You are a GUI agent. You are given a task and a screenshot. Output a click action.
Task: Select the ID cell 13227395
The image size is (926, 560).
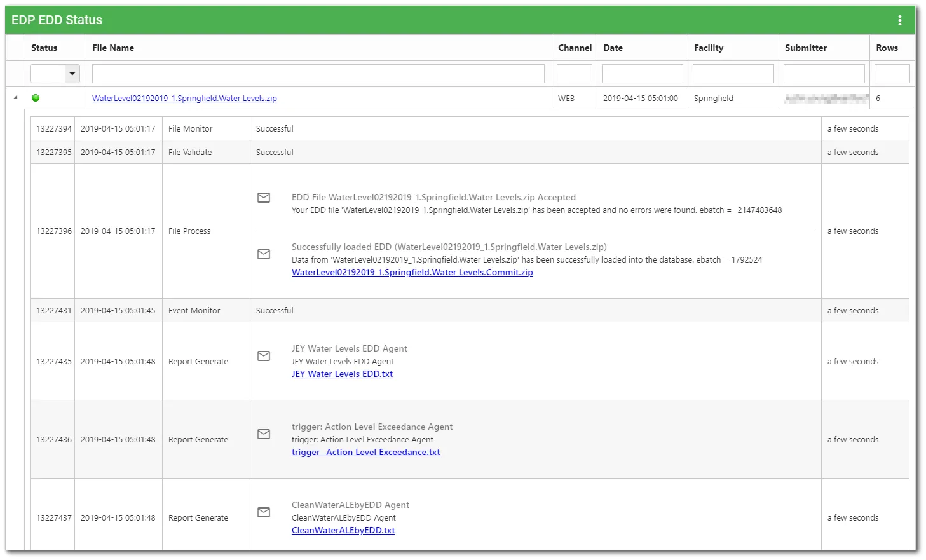[x=54, y=152]
